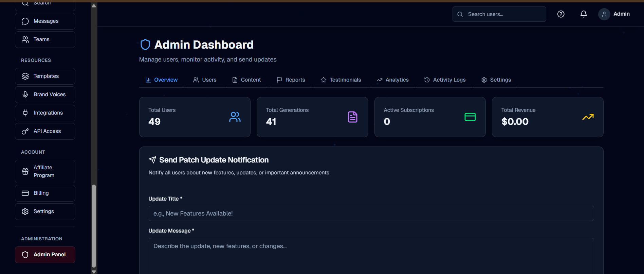Select the Admin Panel sidebar item
The height and width of the screenshot is (274, 644).
[45, 255]
